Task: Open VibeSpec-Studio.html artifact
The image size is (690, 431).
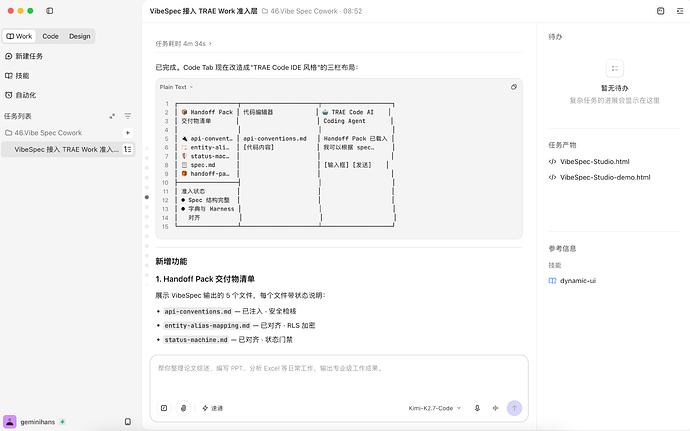Action: (x=595, y=162)
